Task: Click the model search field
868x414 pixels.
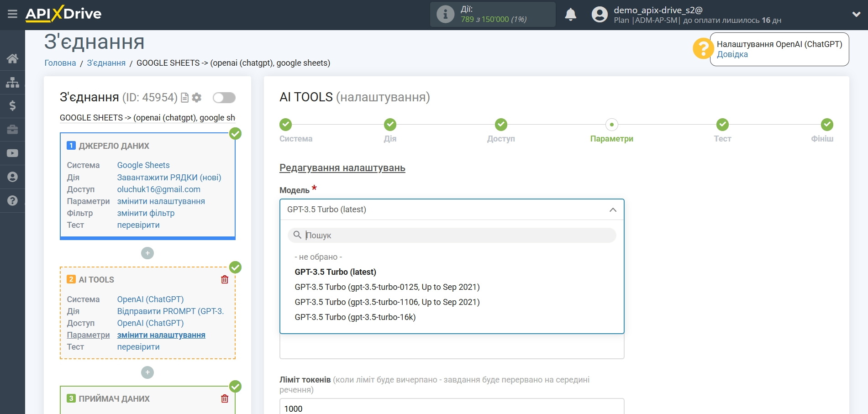Action: (x=452, y=235)
